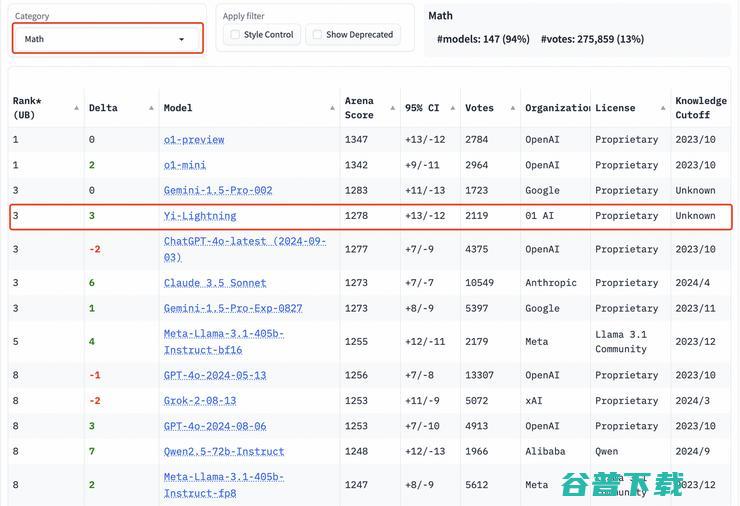Image resolution: width=740 pixels, height=506 pixels.
Task: Sort table by License column arrow
Action: tap(663, 108)
